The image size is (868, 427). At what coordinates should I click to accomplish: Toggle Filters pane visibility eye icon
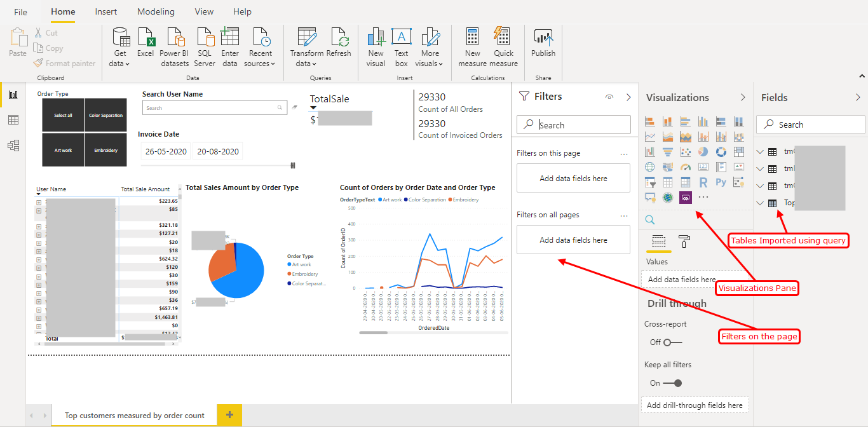point(609,97)
